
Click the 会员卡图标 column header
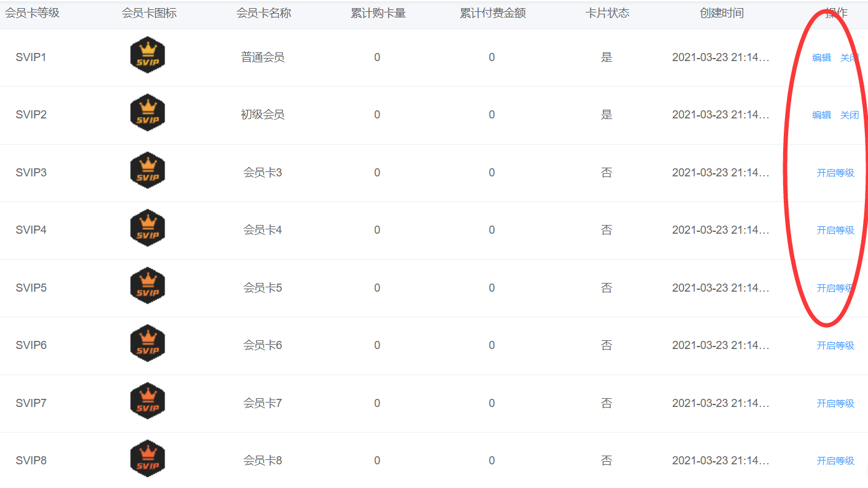coord(150,13)
